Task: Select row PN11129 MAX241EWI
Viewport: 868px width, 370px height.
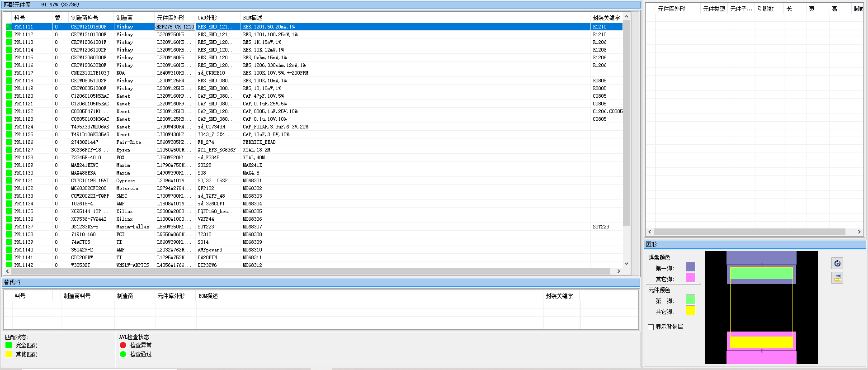Action: [314, 165]
